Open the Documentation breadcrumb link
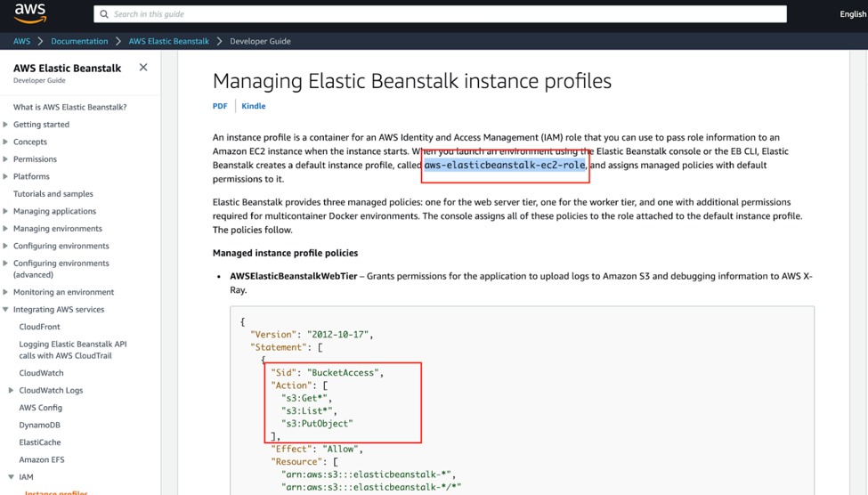This screenshot has height=495, width=868. (x=79, y=41)
